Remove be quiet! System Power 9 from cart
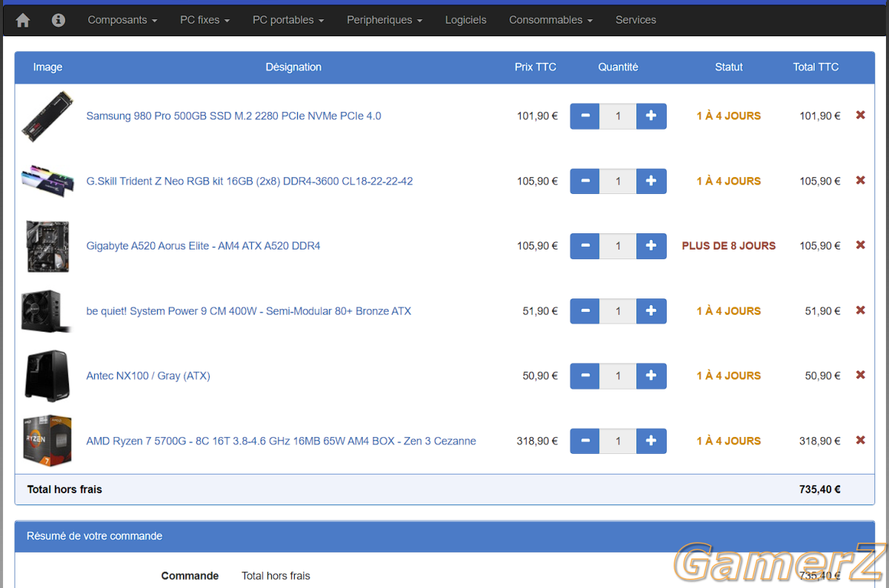The width and height of the screenshot is (889, 588). pos(860,310)
